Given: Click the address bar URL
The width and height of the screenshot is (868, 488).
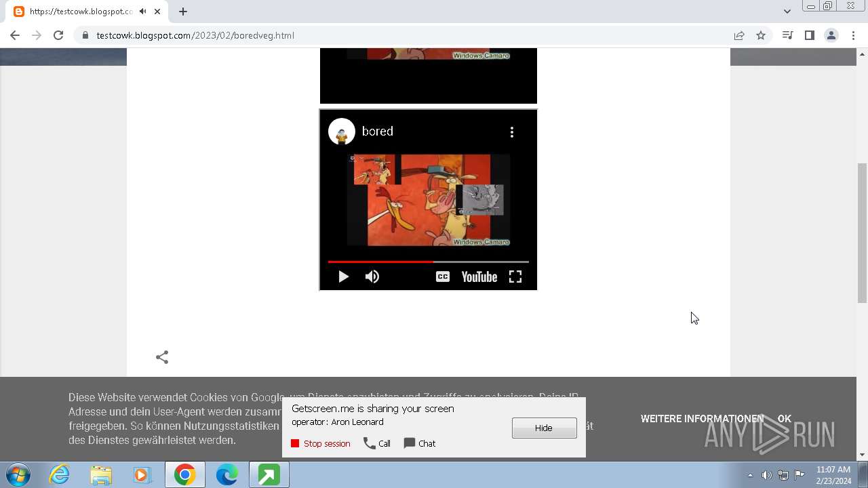Looking at the screenshot, I should coord(195,35).
